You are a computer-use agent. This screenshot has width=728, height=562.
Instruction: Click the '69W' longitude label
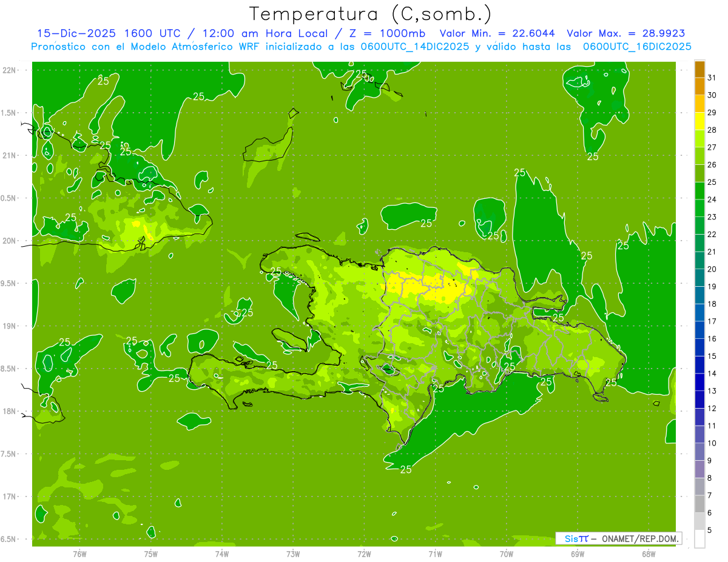coord(578,554)
